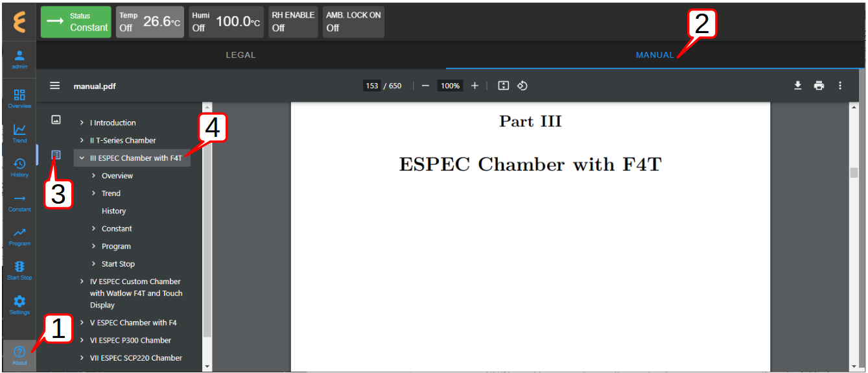Viewport: 868px width, 373px height.
Task: Go to History outline entry
Action: coord(113,211)
